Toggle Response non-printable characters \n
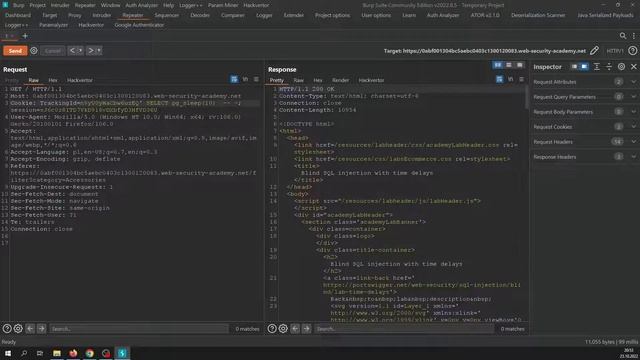The image size is (640, 360). (x=511, y=79)
